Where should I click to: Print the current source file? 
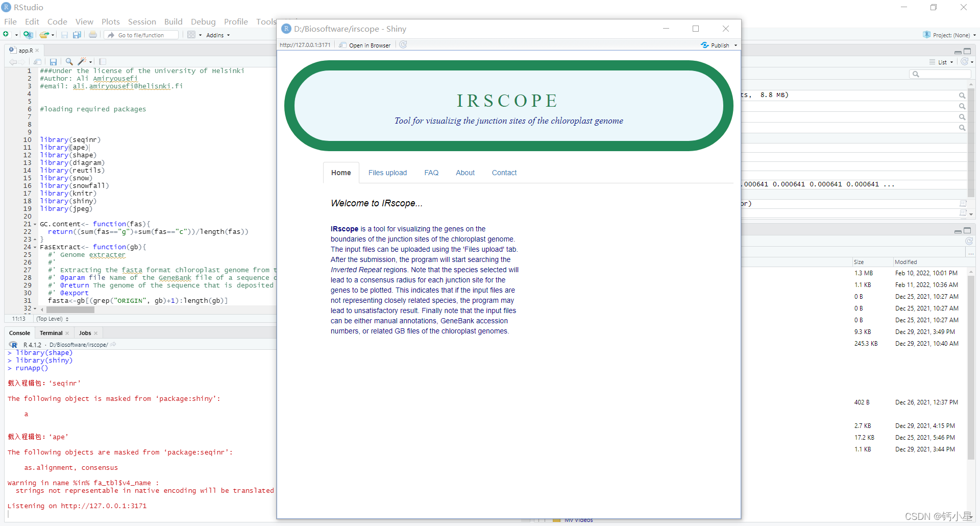[92, 34]
